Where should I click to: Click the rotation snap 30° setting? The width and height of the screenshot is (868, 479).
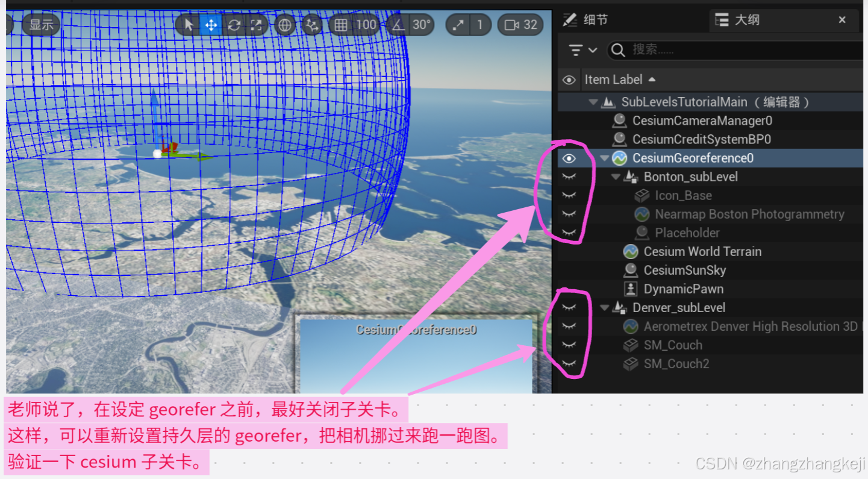pyautogui.click(x=422, y=25)
